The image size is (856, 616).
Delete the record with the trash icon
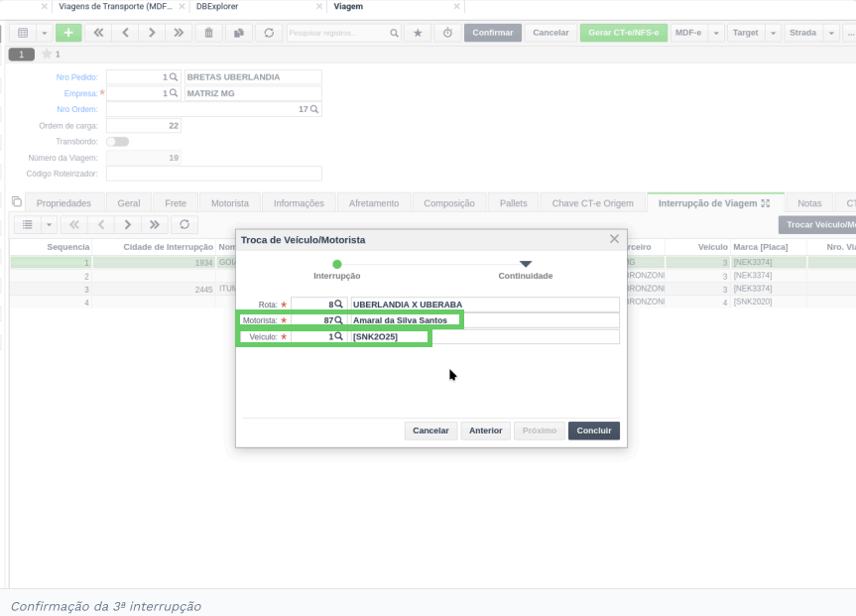click(208, 33)
